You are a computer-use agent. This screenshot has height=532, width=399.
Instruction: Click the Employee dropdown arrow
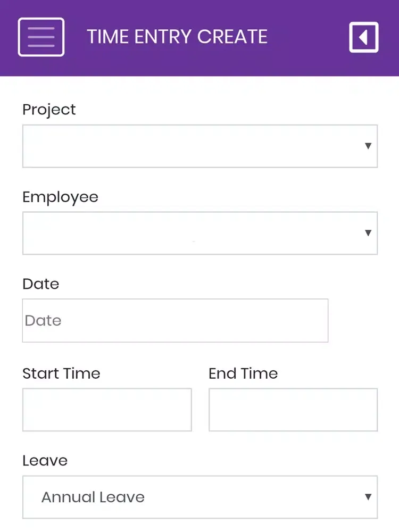tap(368, 233)
